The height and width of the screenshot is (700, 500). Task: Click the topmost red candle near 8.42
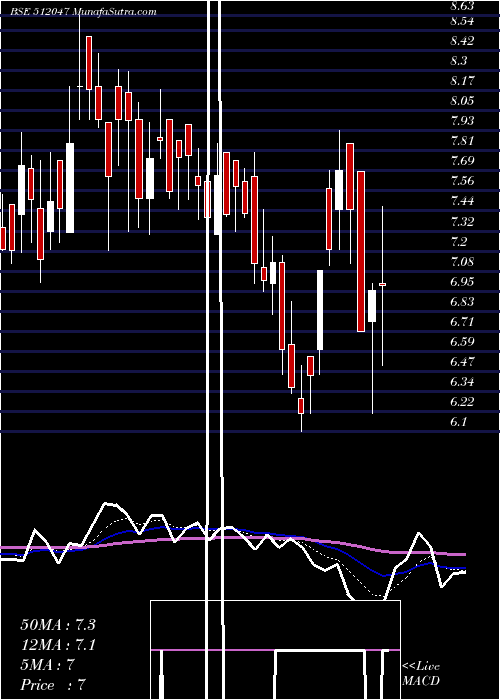(89, 63)
